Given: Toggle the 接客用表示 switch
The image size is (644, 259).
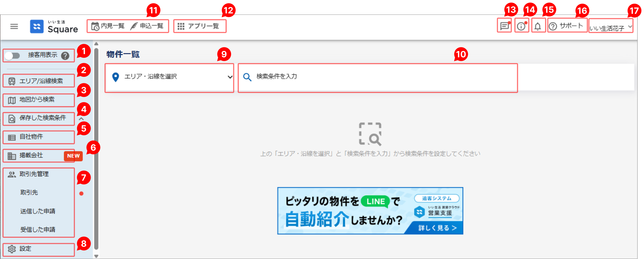Looking at the screenshot, I should click(12, 56).
